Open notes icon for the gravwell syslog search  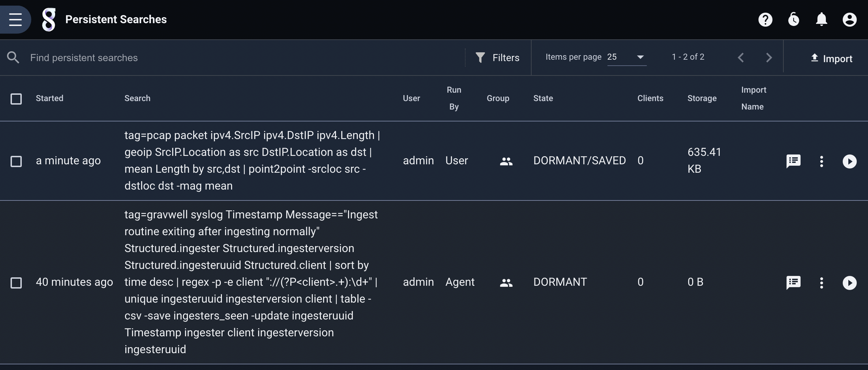[794, 283]
